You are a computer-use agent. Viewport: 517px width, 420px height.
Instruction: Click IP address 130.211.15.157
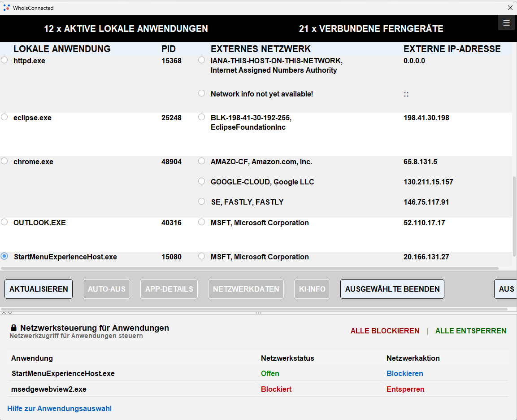coord(428,182)
